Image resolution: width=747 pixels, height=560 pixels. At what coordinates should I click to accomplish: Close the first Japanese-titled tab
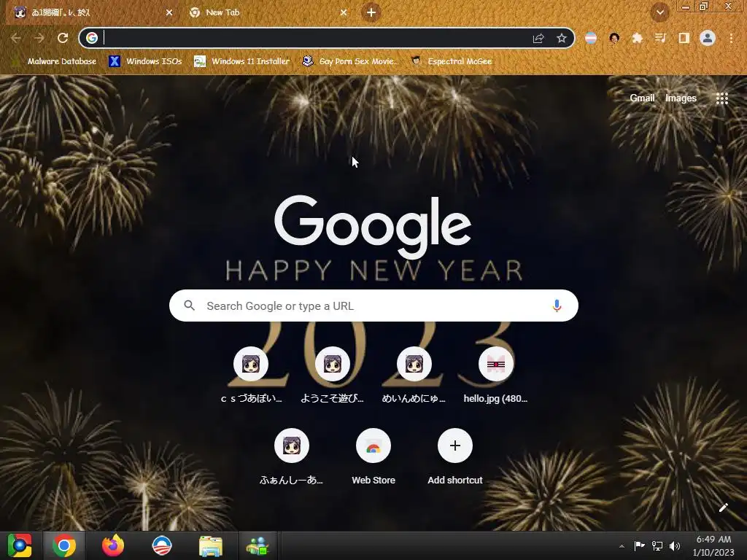point(169,12)
